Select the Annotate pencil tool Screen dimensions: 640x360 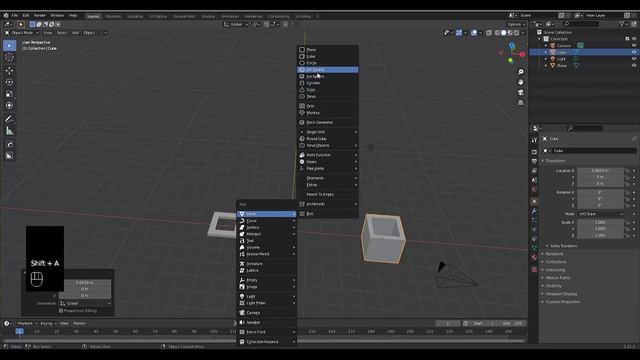coord(9,119)
